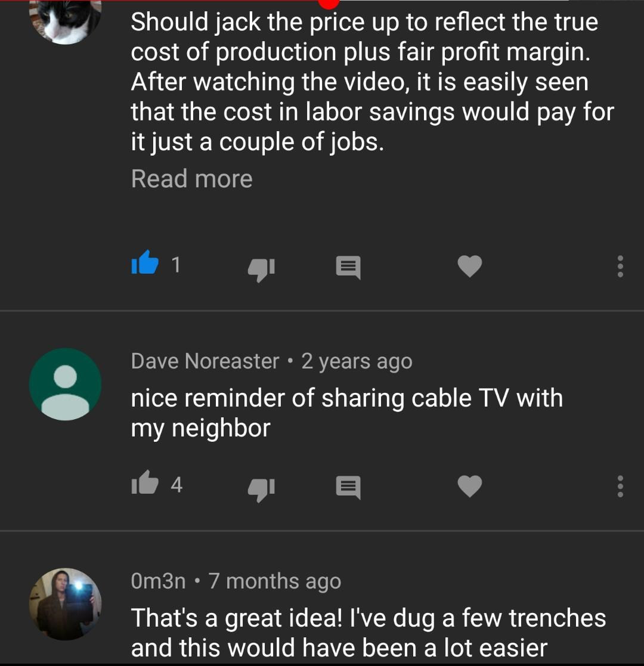644x666 pixels.
Task: Dislike Dave Noreaster's comment
Action: coord(261,490)
